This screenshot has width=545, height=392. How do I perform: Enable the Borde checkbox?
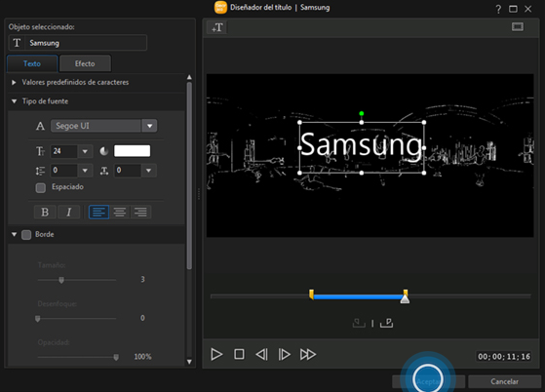(x=26, y=235)
